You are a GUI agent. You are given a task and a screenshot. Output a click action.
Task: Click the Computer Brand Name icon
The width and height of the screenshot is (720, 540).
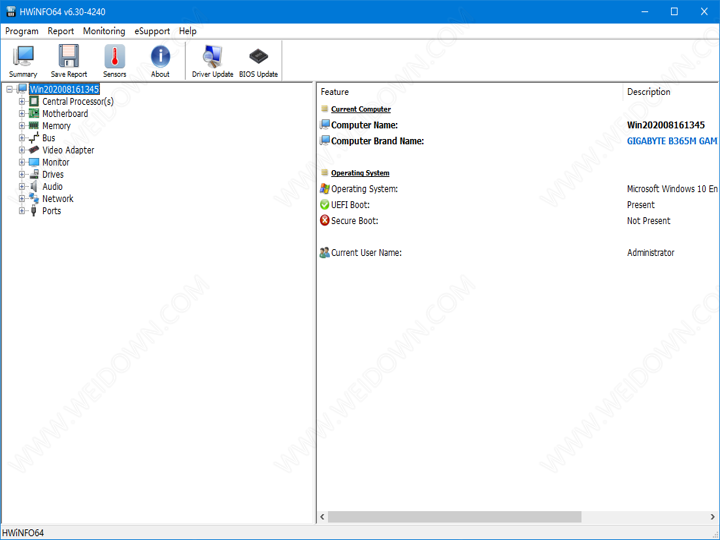click(325, 140)
